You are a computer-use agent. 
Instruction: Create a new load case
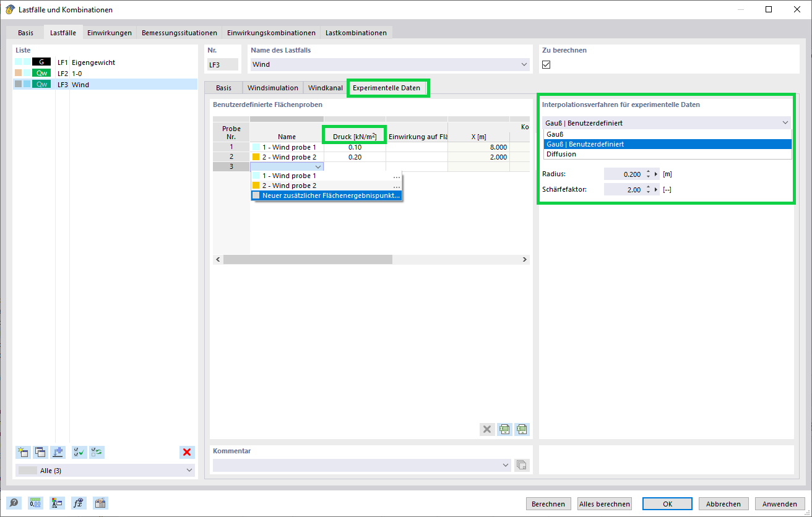23,452
